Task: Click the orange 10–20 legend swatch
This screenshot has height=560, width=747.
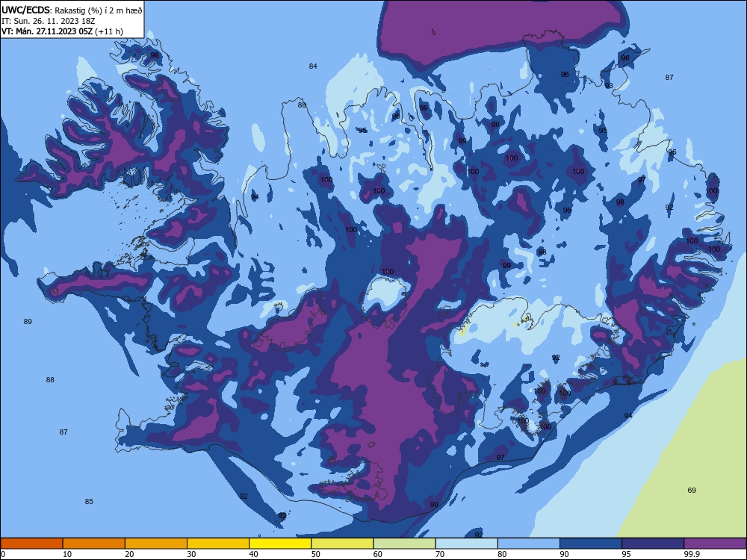Action: pyautogui.click(x=94, y=544)
